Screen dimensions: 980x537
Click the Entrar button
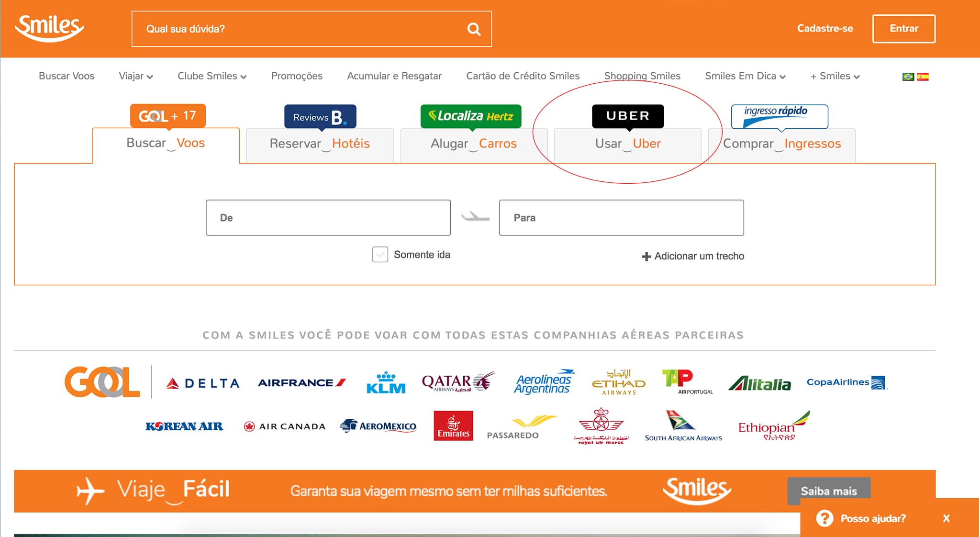point(904,29)
